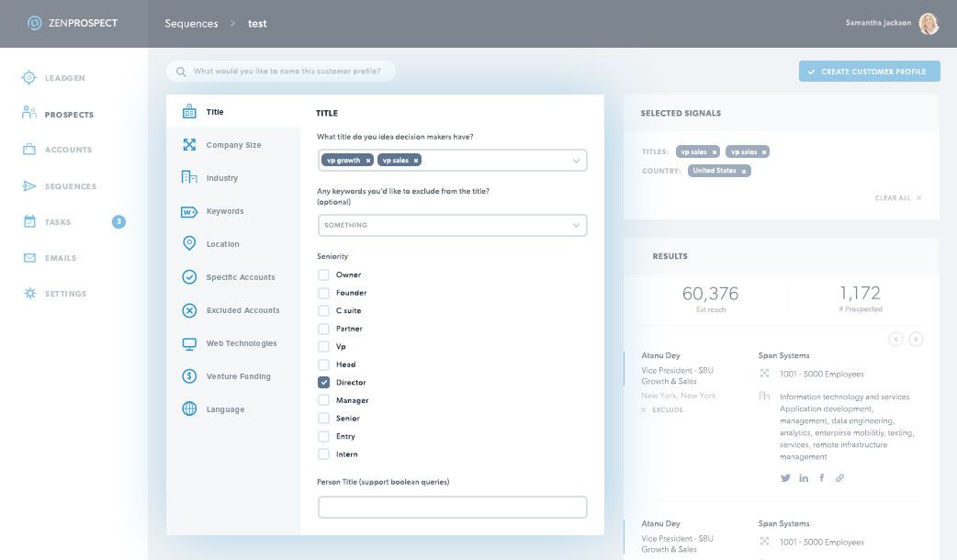The image size is (957, 560).
Task: Remove the United States country tag
Action: pos(744,172)
